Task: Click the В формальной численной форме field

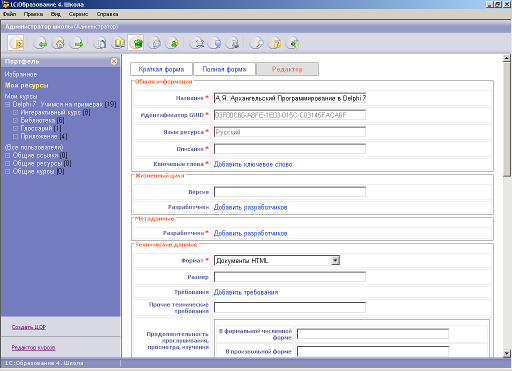Action: (x=373, y=334)
